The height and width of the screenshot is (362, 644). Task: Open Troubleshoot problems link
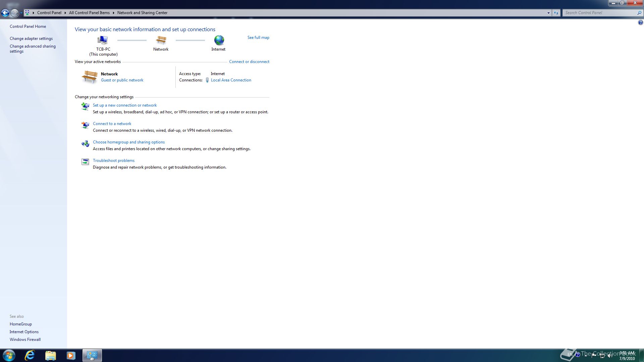coord(114,161)
